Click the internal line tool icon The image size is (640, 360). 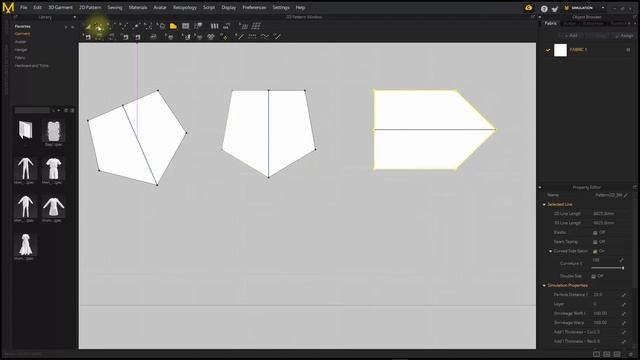(x=240, y=37)
